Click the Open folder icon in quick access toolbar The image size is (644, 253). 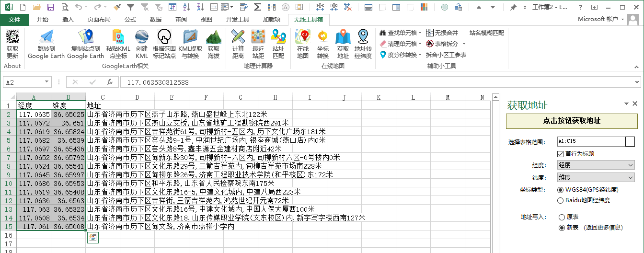(x=37, y=7)
